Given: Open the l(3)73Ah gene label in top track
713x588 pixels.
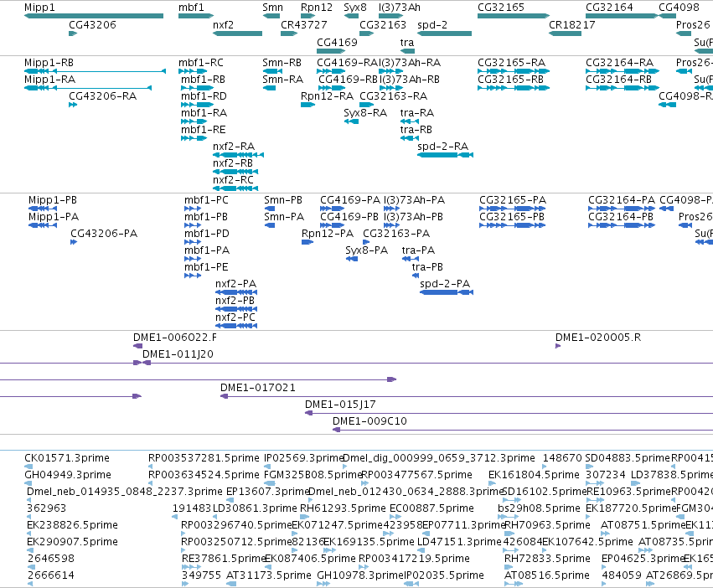Looking at the screenshot, I should [x=400, y=8].
